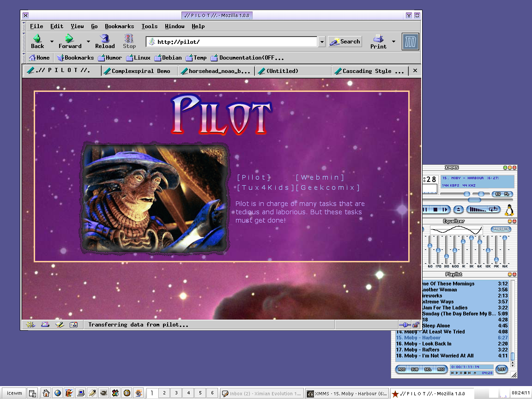The height and width of the screenshot is (399, 532).
Task: Click the Stop loading traffic-light icon
Action: click(128, 38)
